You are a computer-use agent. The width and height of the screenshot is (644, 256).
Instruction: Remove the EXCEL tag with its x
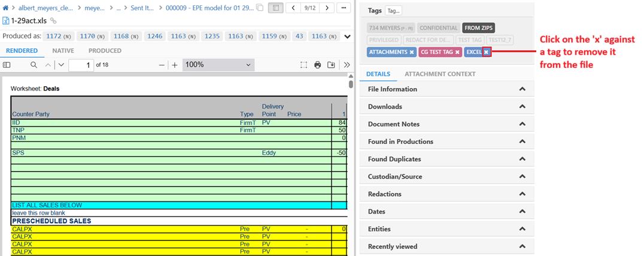click(486, 52)
